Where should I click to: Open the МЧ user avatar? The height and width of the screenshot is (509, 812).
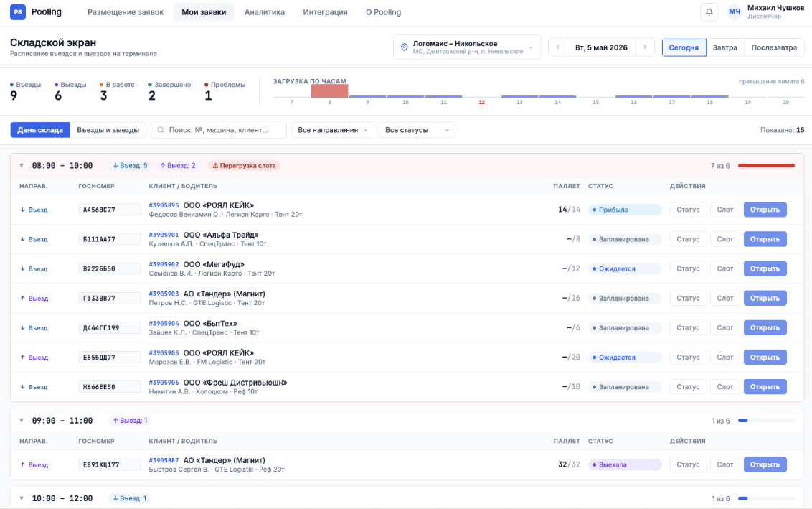(735, 12)
